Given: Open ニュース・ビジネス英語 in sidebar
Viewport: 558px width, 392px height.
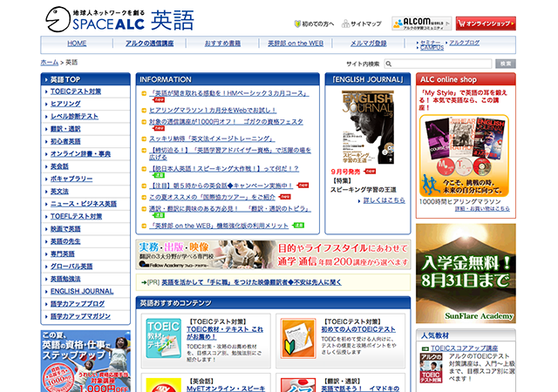Looking at the screenshot, I should (84, 204).
